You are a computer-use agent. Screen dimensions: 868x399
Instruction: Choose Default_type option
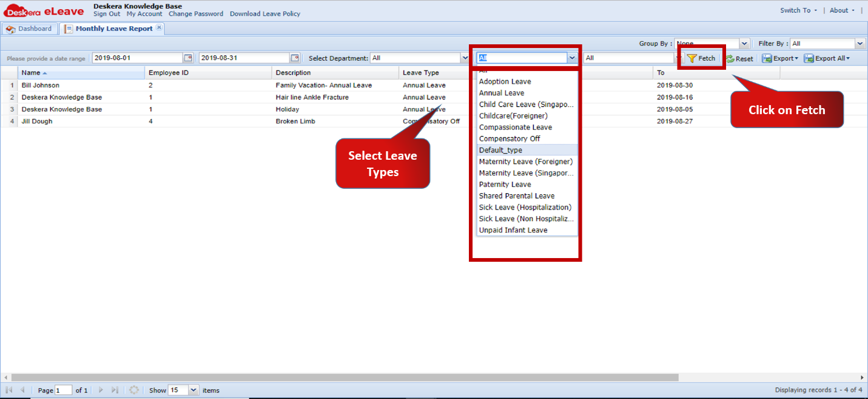(x=527, y=150)
